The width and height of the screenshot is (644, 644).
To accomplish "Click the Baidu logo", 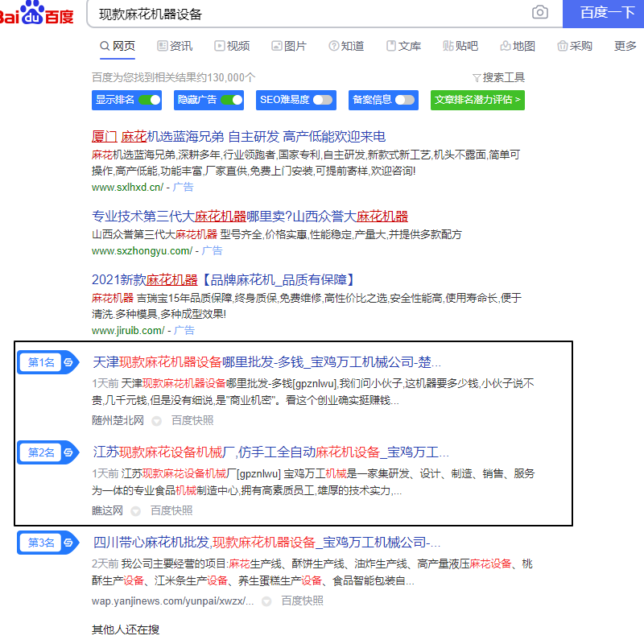I will (36, 13).
